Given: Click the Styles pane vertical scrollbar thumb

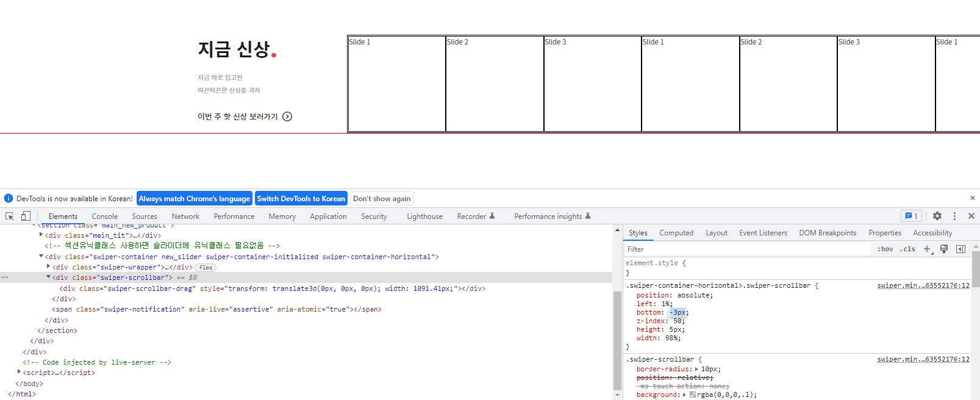Looking at the screenshot, I should coord(976,268).
